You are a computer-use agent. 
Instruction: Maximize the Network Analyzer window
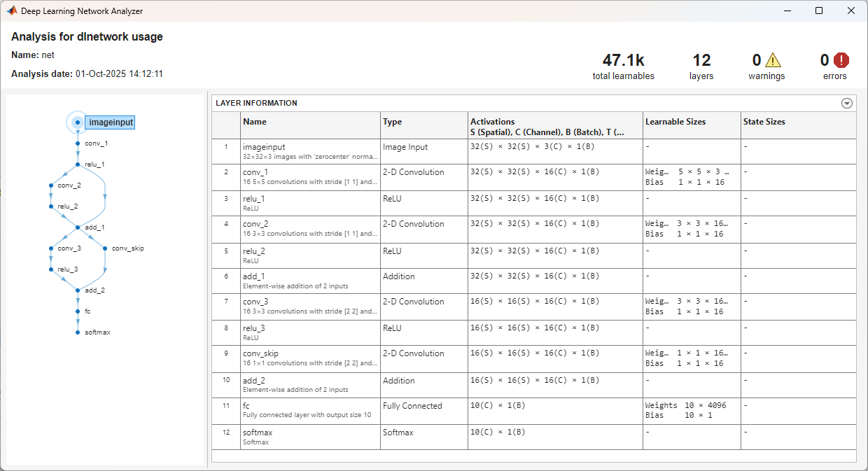click(819, 11)
